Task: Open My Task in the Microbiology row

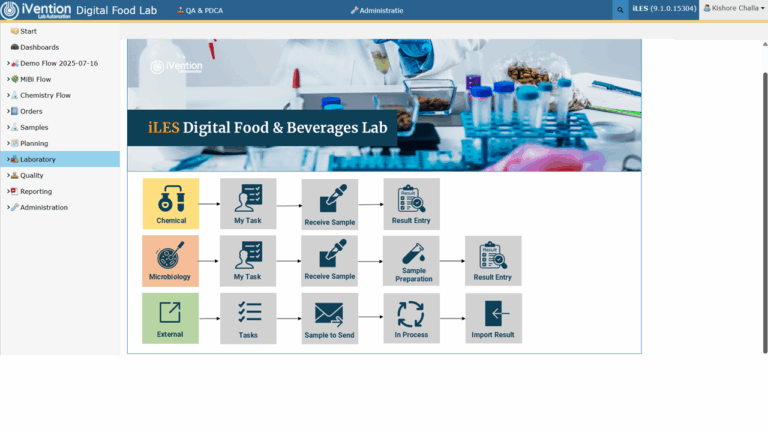Action: coord(248,261)
